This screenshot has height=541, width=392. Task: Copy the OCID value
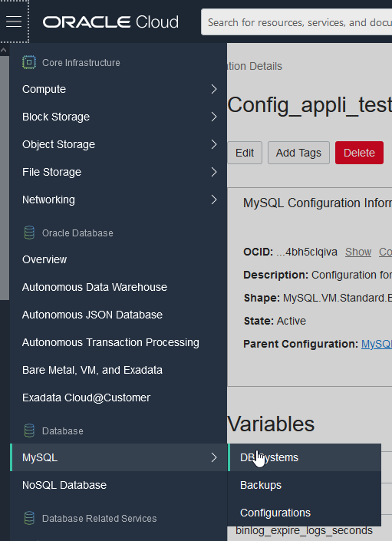click(x=385, y=252)
